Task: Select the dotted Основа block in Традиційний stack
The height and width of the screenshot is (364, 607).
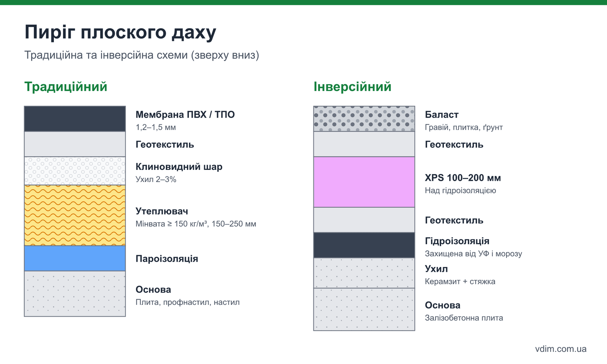Action: [75, 294]
